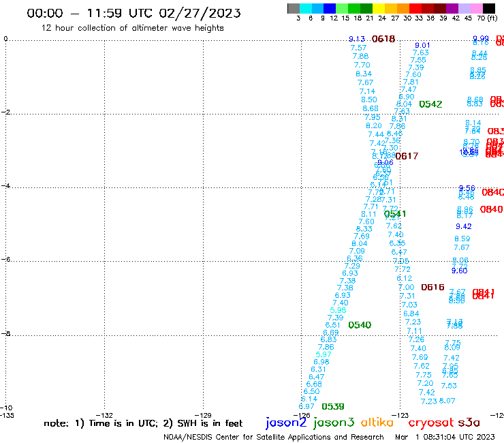This screenshot has width=504, height=443.
Task: Click the 9.13 wave height value
Action: [357, 40]
